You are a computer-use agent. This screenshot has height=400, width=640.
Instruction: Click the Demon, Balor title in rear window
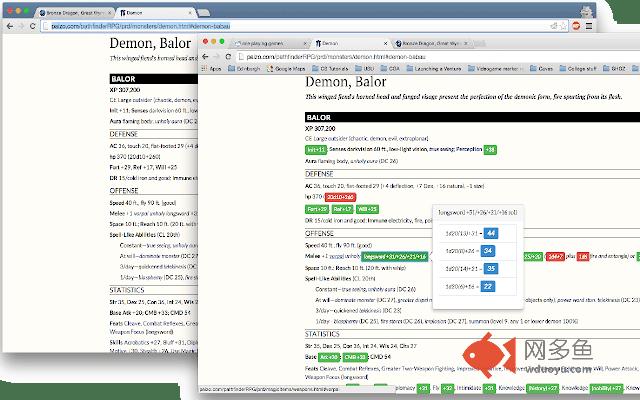(150, 43)
